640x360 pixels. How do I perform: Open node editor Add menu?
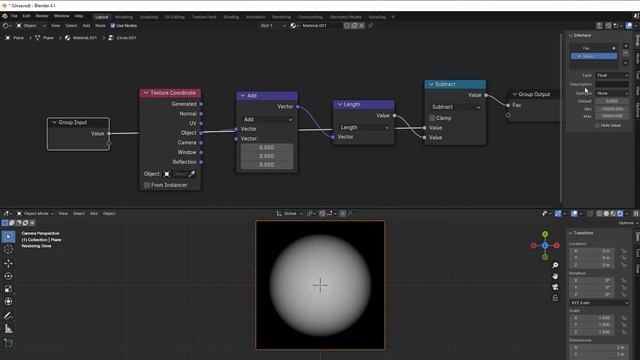click(86, 25)
